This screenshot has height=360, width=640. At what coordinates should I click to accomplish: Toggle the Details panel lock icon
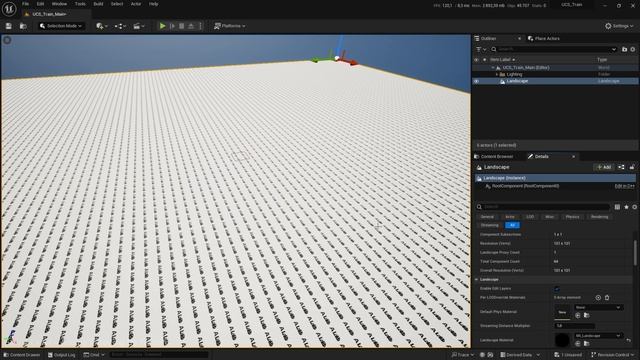632,167
